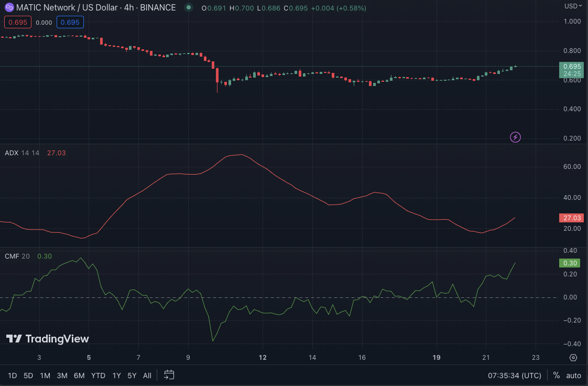Click the date label 12 on time axis
The width and height of the screenshot is (588, 386).
pos(263,358)
